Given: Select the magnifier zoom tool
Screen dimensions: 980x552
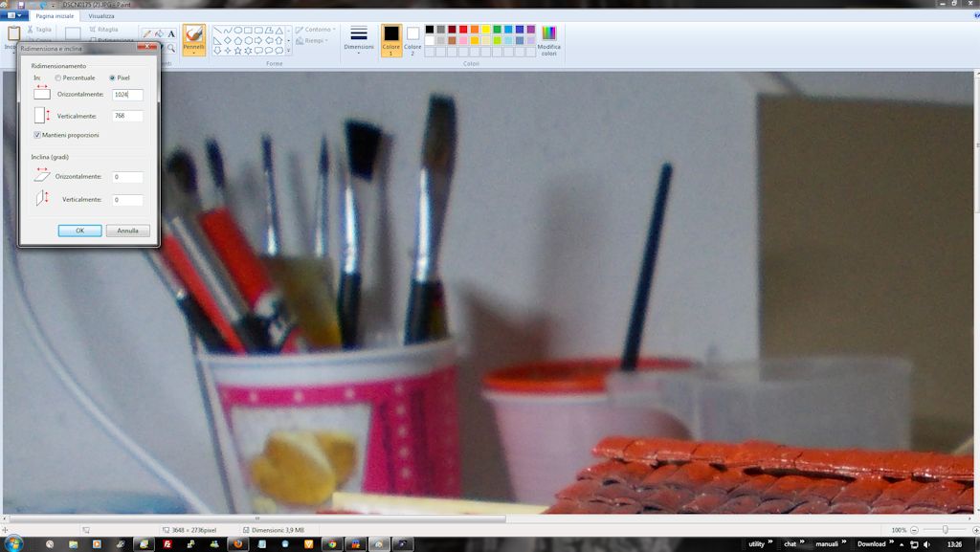Looking at the screenshot, I should [170, 48].
